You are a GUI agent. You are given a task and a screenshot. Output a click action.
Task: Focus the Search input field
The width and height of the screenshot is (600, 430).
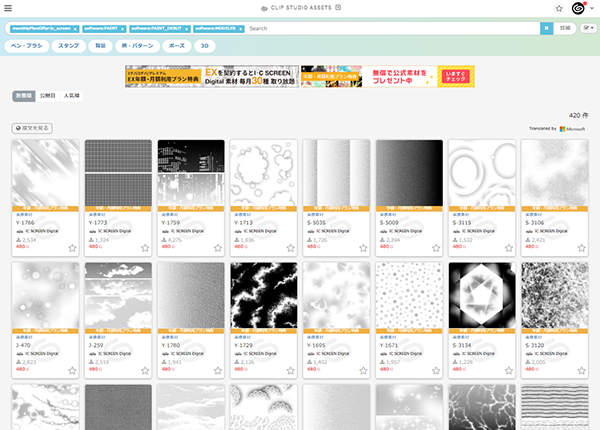[392, 28]
